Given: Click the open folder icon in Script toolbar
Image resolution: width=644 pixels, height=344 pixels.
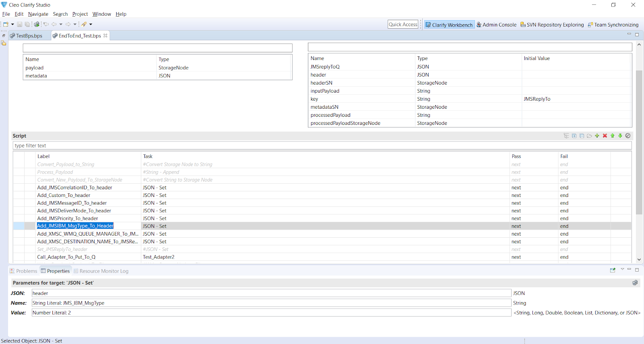Looking at the screenshot, I should coord(589,136).
